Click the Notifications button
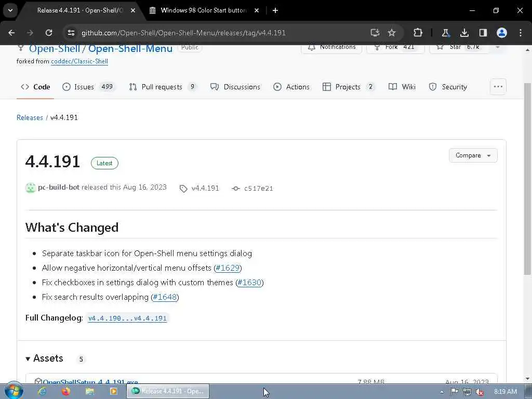This screenshot has height=399, width=532. [331, 47]
